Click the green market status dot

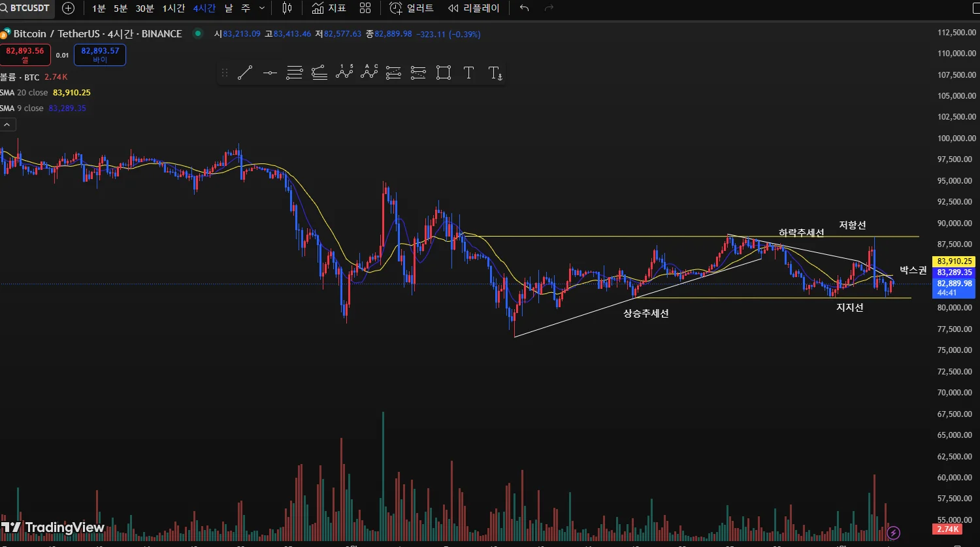(x=198, y=33)
